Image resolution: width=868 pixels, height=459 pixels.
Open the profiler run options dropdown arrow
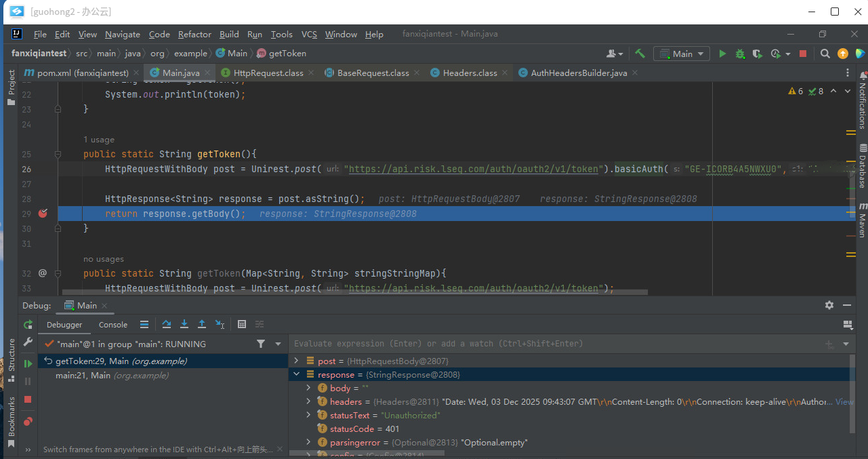point(789,54)
